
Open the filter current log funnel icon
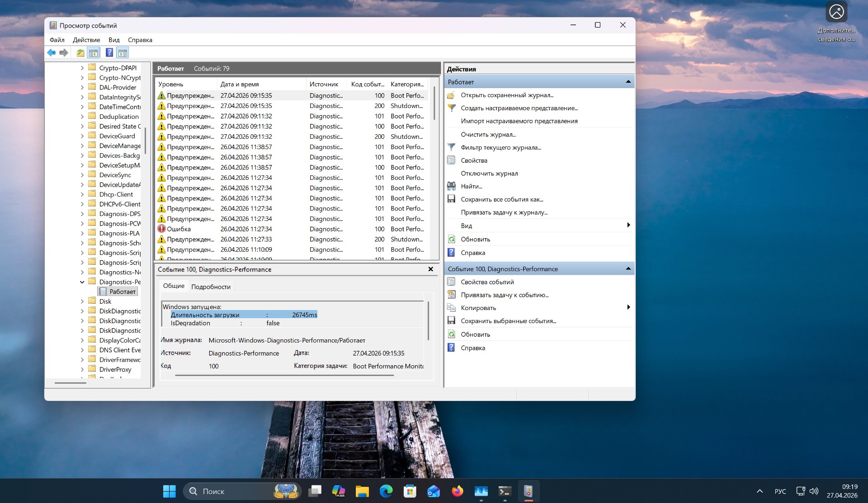tap(451, 147)
